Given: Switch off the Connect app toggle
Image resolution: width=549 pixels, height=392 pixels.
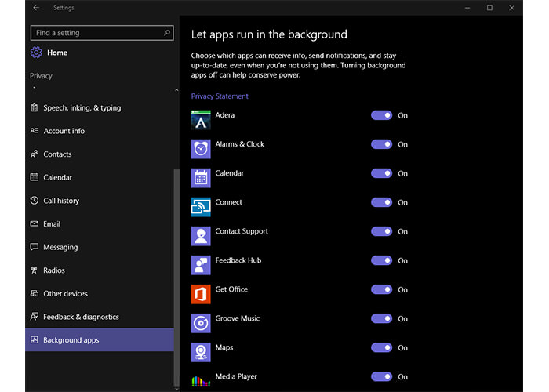Looking at the screenshot, I should pyautogui.click(x=381, y=202).
